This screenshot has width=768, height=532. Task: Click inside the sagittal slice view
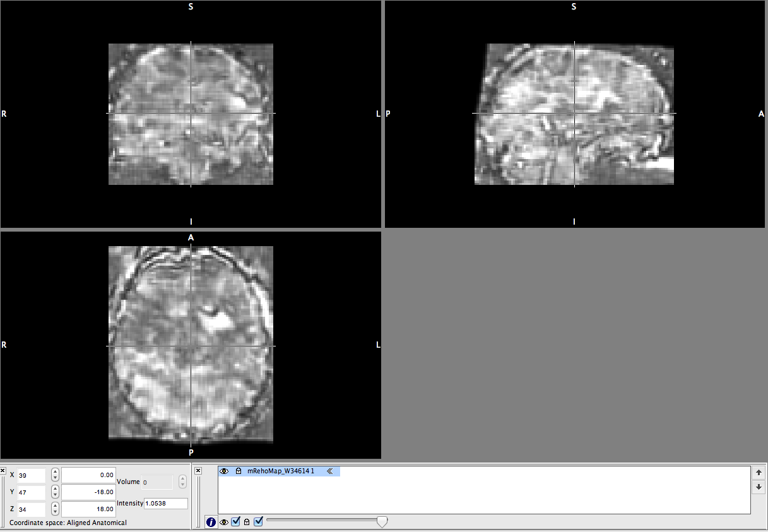tap(574, 114)
